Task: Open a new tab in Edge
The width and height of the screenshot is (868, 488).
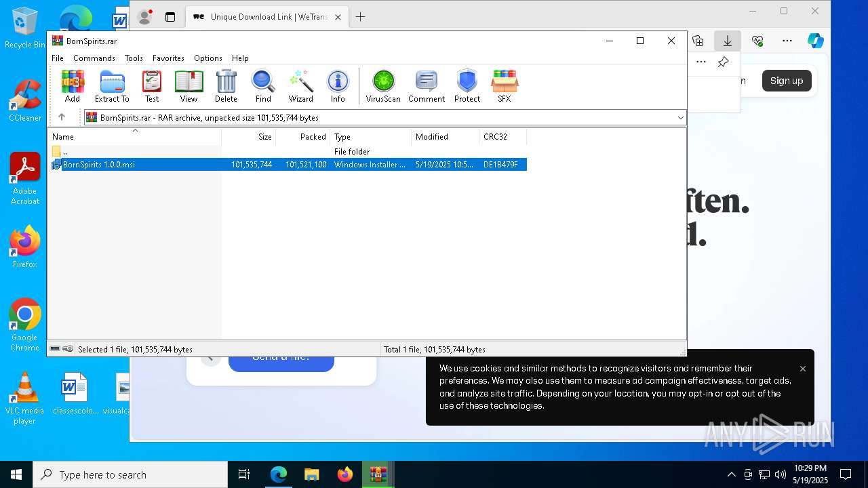Action: (360, 17)
